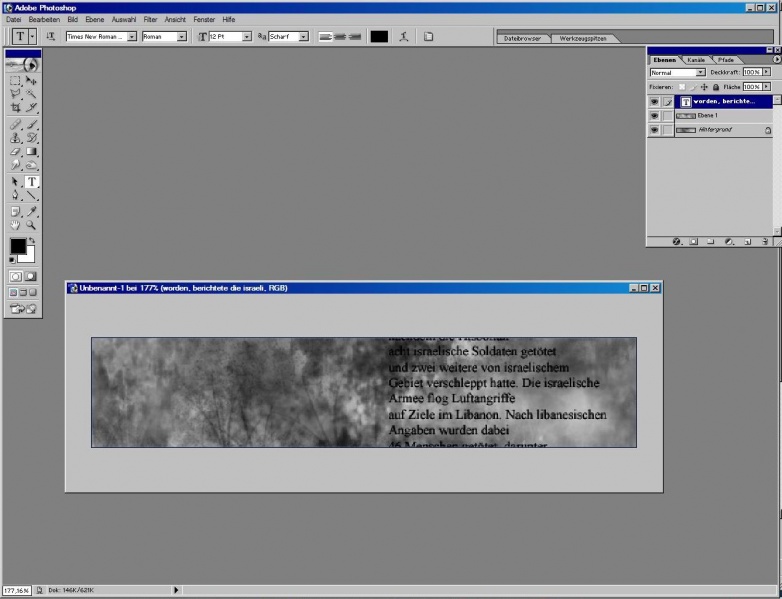Select the Move tool
Viewport: 782px width, 599px height.
pyautogui.click(x=31, y=81)
